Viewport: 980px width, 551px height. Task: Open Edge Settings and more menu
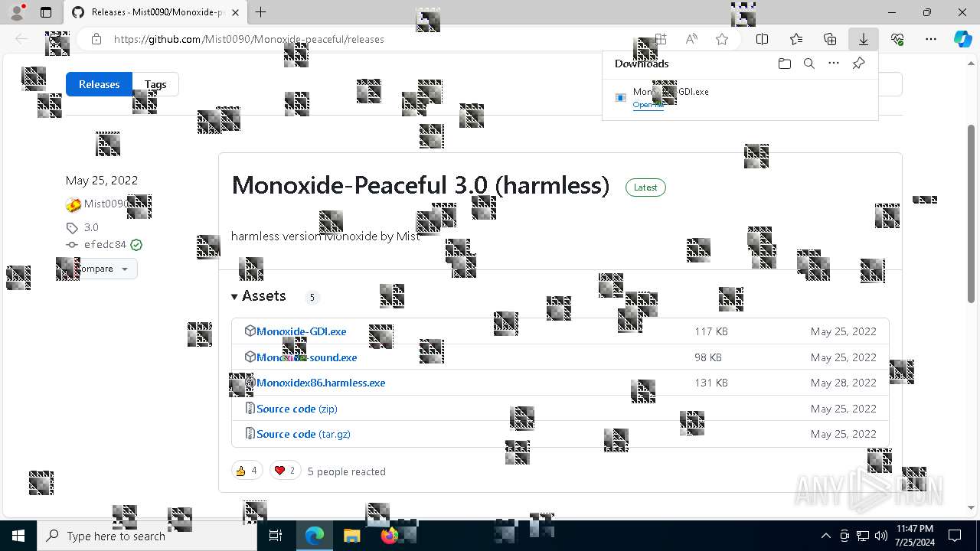[931, 39]
